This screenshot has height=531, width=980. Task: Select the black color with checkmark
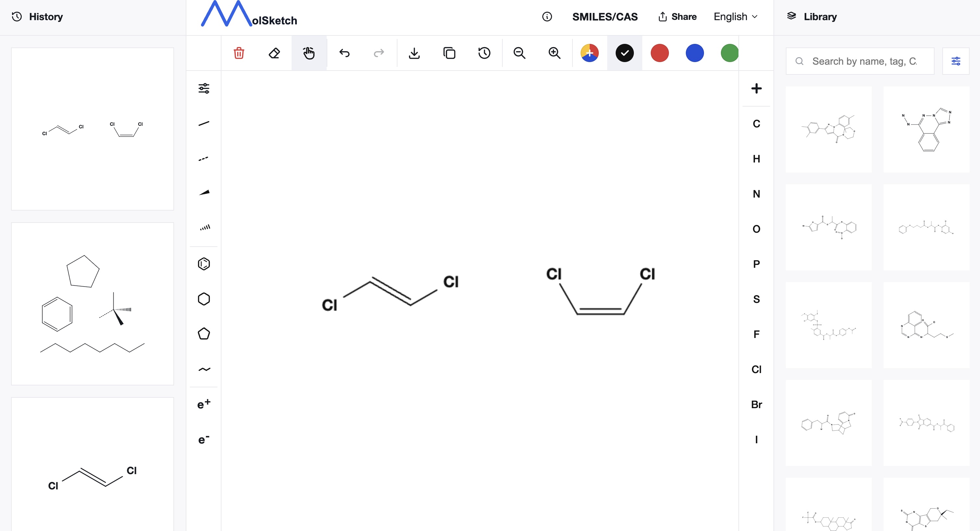(625, 53)
